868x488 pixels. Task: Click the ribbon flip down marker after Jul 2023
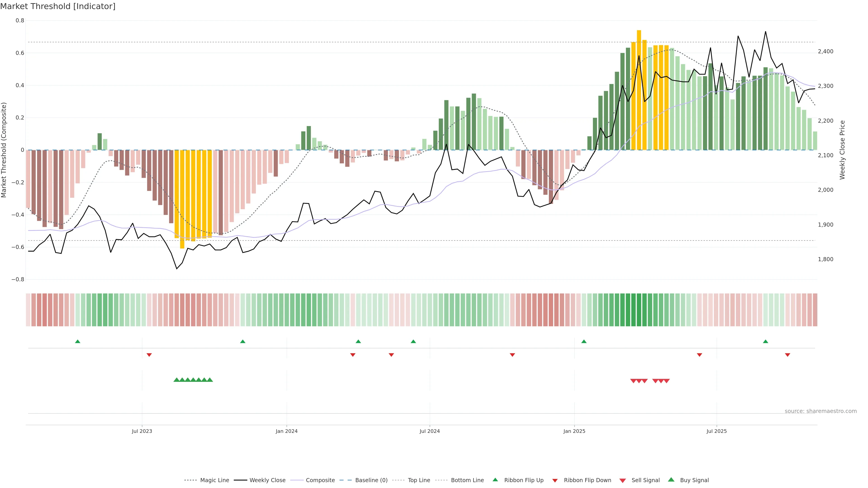click(x=149, y=355)
